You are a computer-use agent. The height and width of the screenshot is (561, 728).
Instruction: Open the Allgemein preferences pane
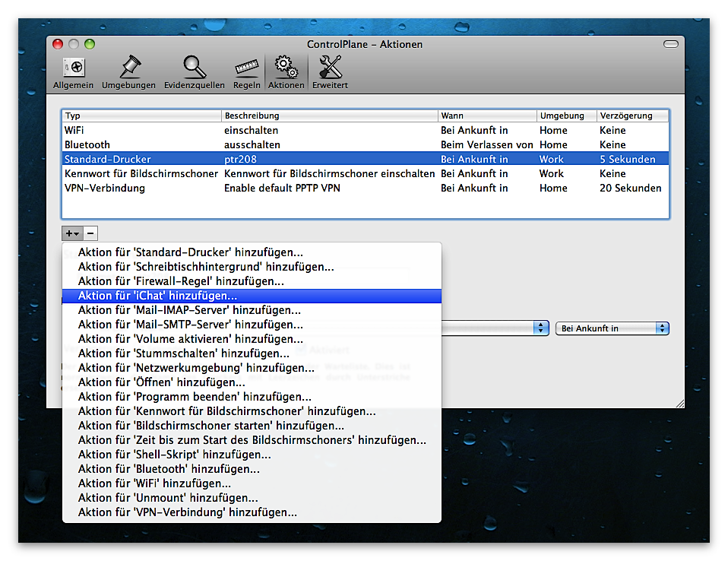click(x=74, y=73)
